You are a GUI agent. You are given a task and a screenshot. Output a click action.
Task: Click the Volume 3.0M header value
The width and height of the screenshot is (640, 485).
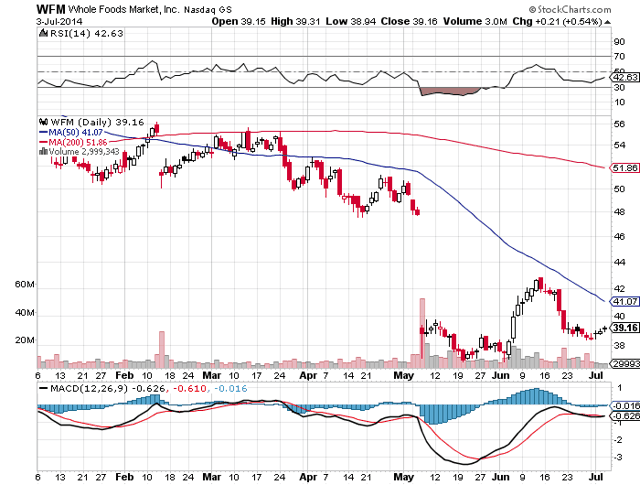[475, 21]
